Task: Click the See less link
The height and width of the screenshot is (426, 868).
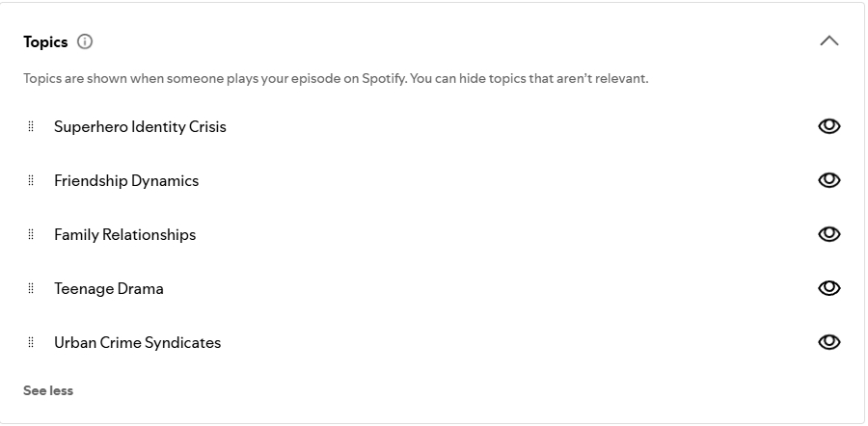Action: (48, 390)
